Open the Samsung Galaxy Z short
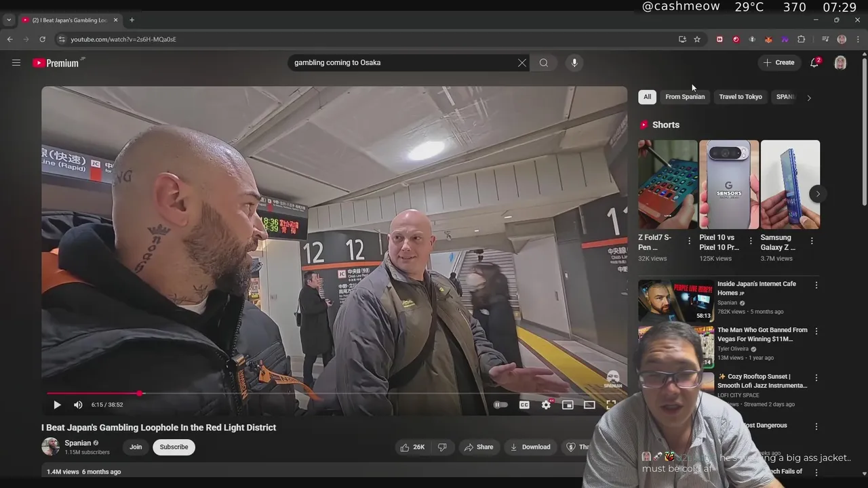868x488 pixels. [790, 184]
